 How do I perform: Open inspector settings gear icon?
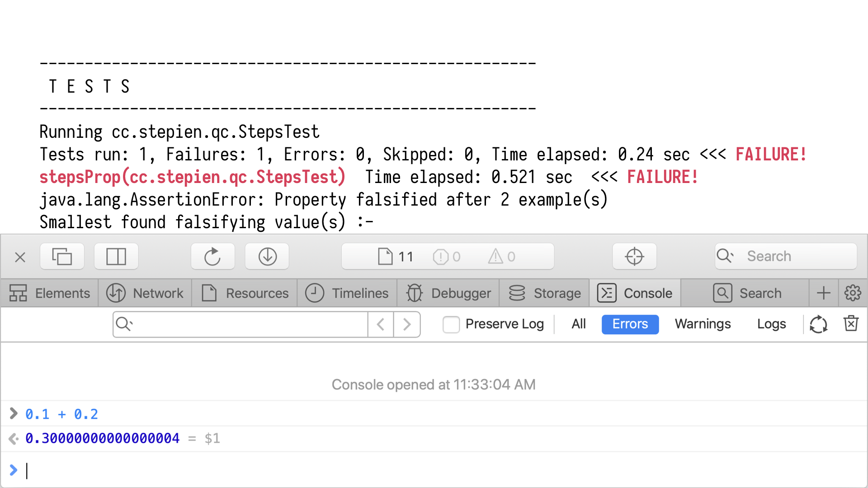pos(853,293)
